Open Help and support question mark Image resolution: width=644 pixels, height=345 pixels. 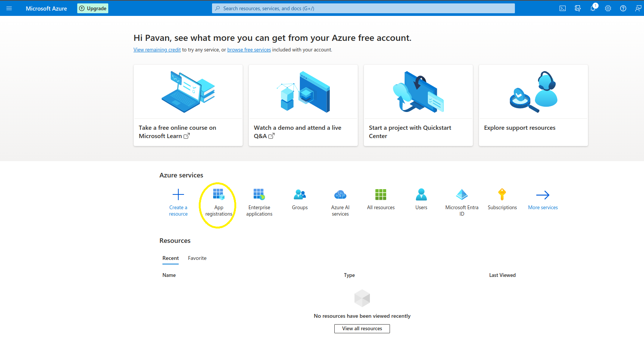(623, 8)
